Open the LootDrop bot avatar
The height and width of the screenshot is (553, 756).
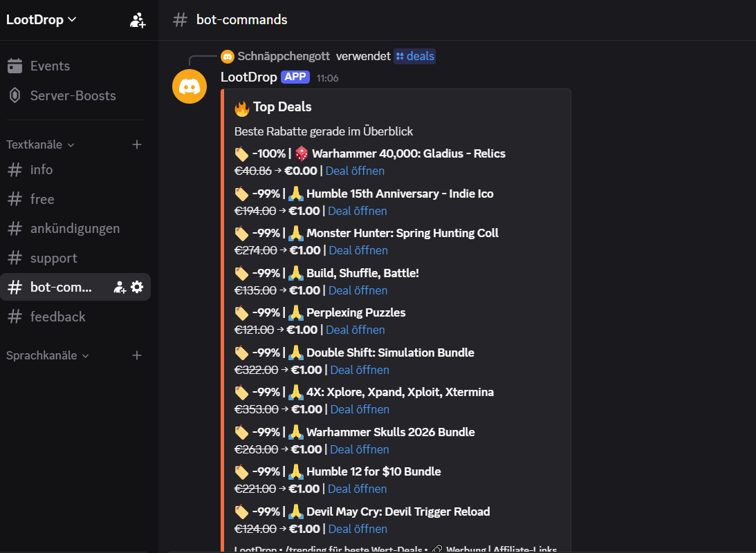point(190,86)
